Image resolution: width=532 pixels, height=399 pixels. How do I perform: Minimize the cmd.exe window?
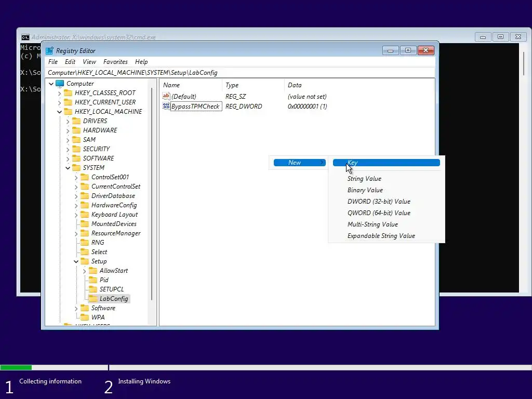483,37
